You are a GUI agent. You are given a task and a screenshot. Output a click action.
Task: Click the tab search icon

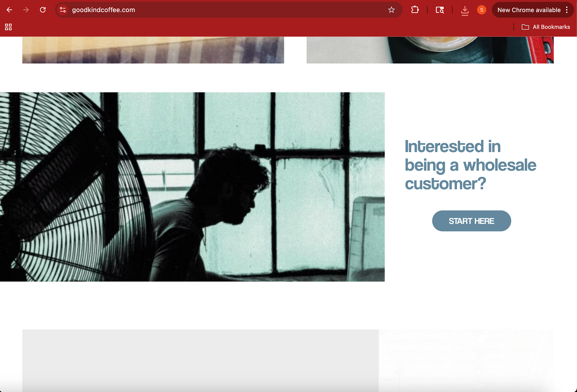pos(440,10)
